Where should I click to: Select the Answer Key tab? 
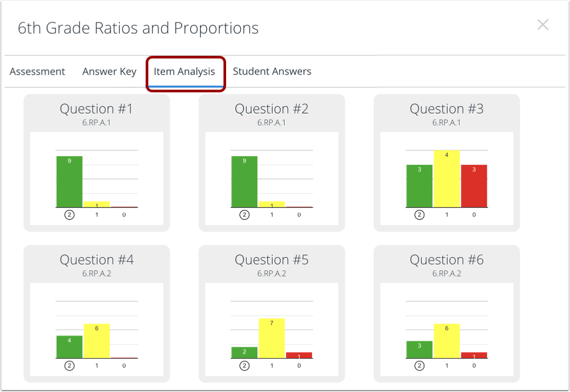109,71
